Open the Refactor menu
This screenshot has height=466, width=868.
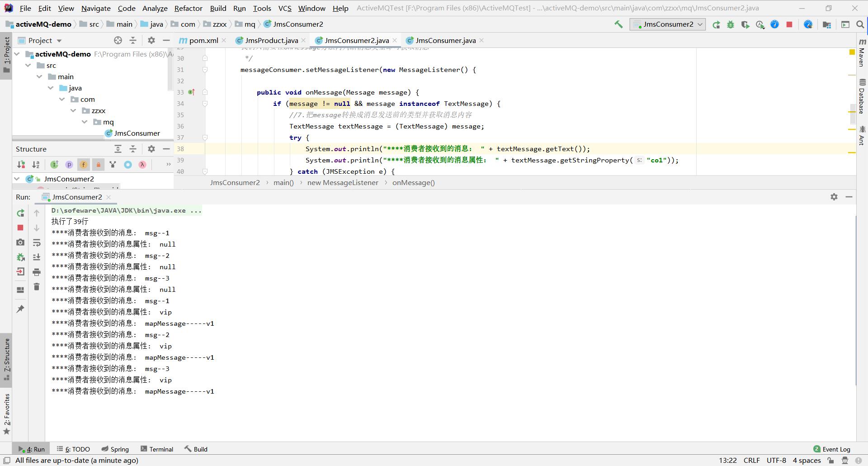click(188, 8)
